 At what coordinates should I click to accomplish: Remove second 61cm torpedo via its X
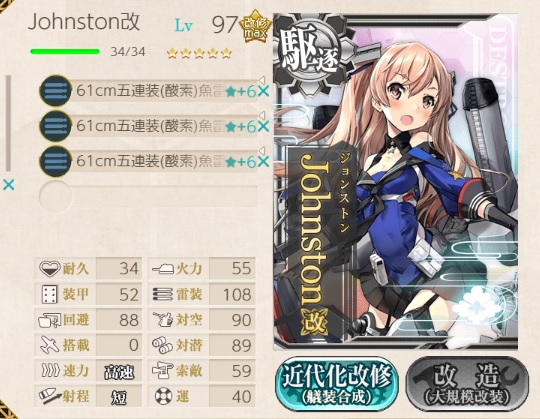point(263,127)
